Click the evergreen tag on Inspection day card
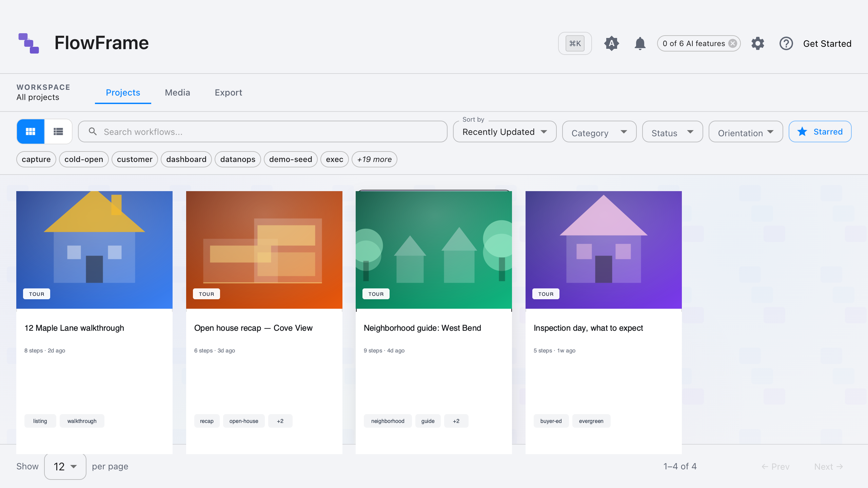Image resolution: width=868 pixels, height=488 pixels. tap(591, 421)
